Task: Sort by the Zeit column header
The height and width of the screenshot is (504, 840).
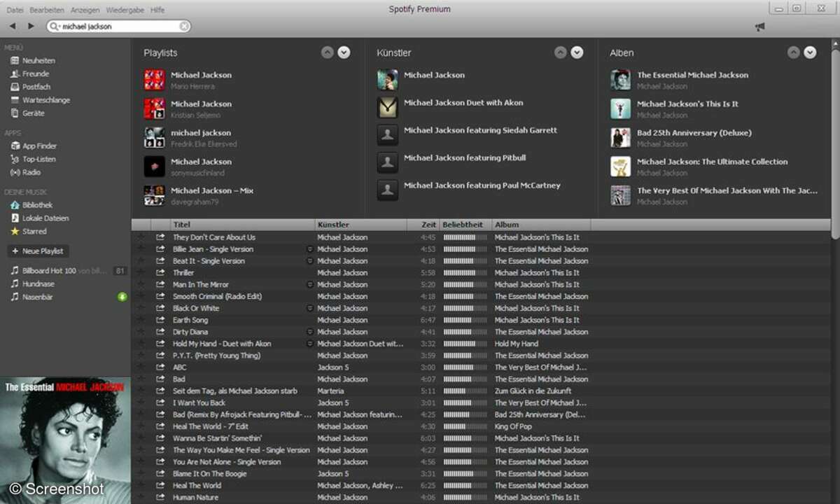Action: click(x=423, y=225)
